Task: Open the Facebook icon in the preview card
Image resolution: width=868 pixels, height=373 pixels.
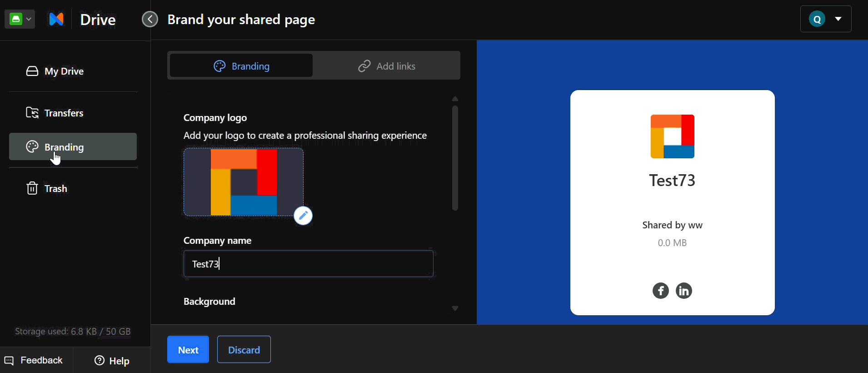Action: (661, 291)
